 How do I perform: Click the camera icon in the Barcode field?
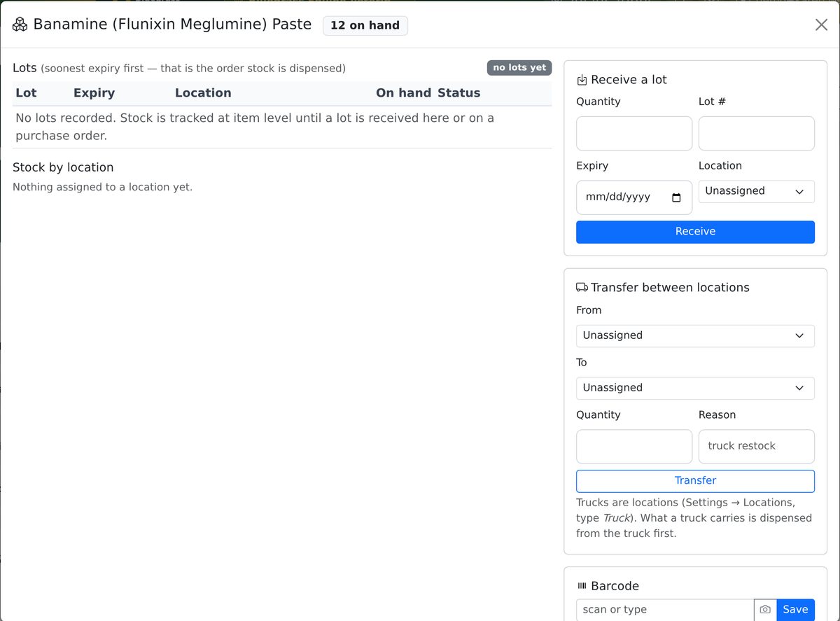click(765, 610)
